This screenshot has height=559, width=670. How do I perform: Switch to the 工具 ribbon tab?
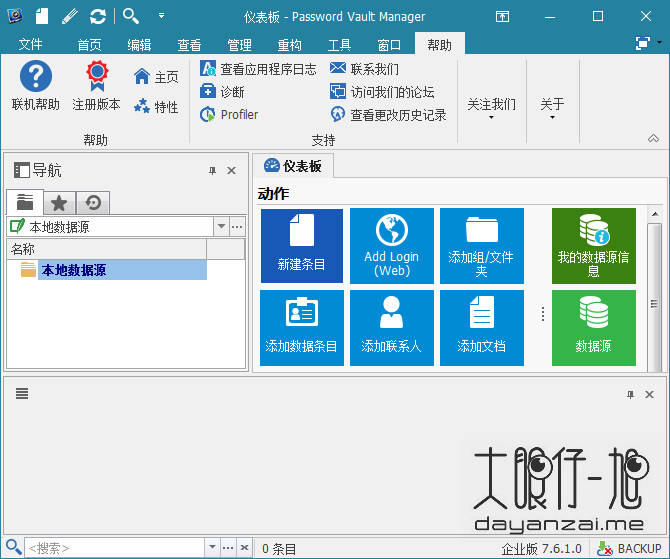tap(339, 44)
